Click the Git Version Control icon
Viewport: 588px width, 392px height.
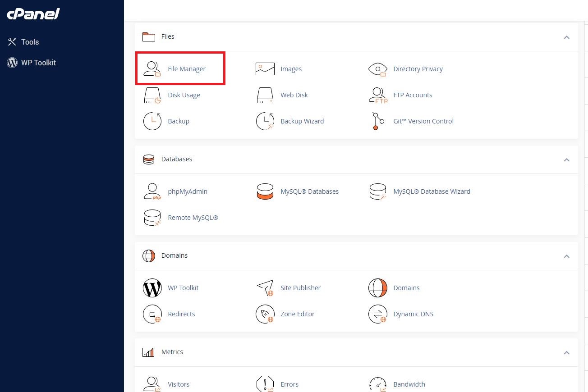(378, 121)
